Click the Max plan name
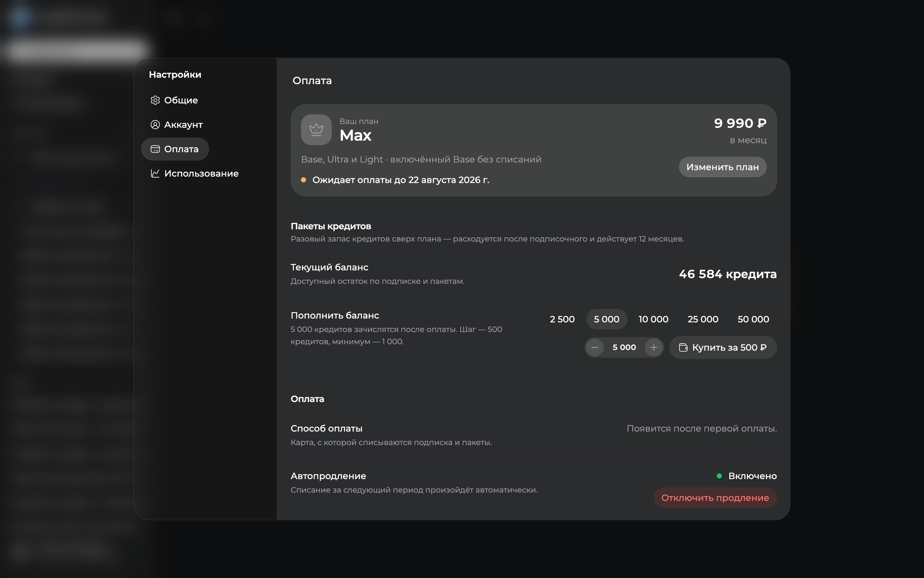 355,135
